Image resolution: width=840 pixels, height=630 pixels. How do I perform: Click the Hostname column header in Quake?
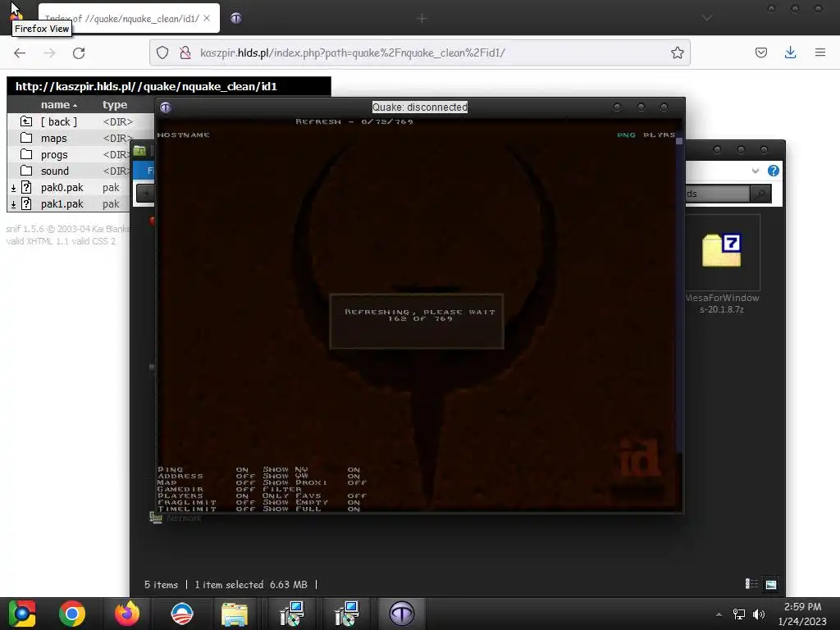(183, 135)
